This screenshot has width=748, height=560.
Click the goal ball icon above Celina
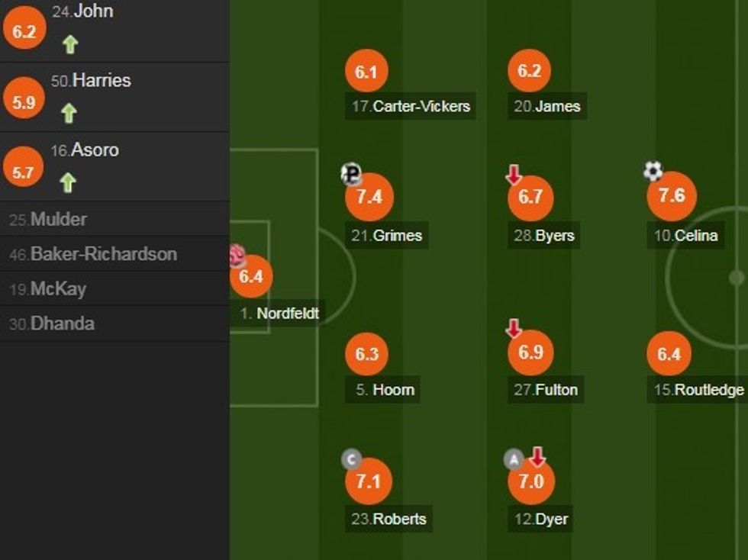point(653,171)
